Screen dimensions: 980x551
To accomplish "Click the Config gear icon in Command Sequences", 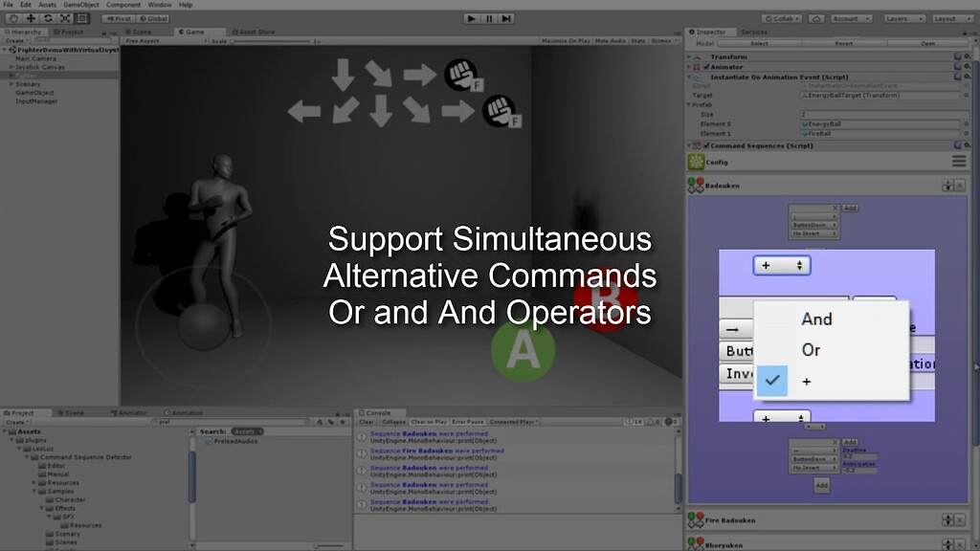I will (697, 160).
